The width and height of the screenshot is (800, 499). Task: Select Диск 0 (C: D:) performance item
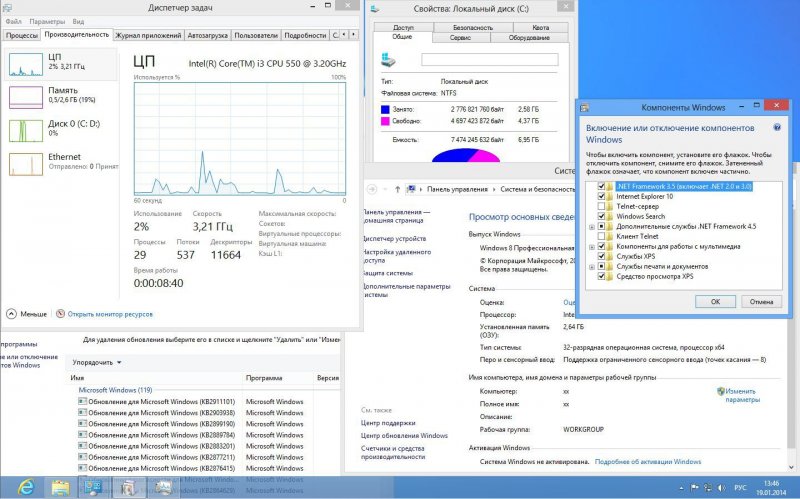(62, 131)
